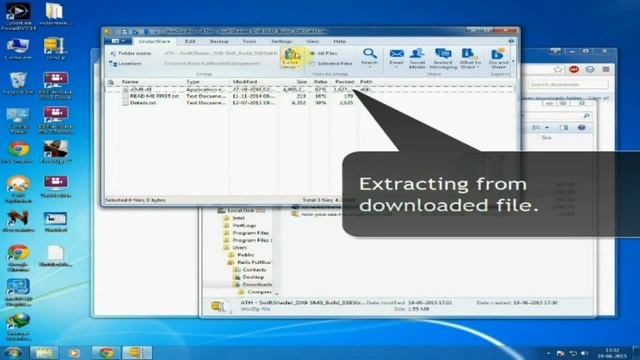Open the change view dropdown in Explorer

tap(547, 128)
